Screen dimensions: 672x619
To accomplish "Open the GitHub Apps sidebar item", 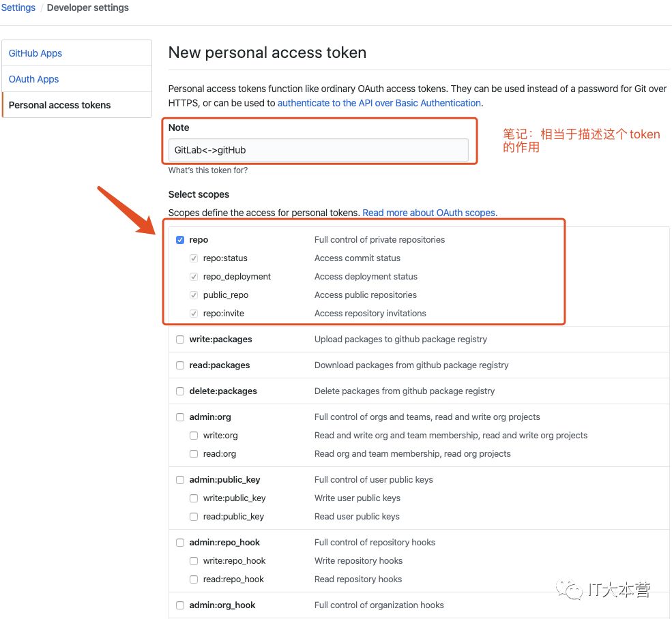I will [35, 53].
